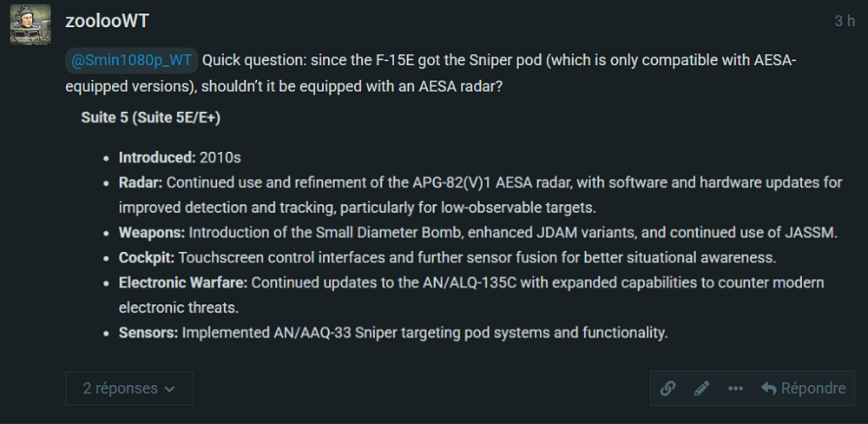
Task: Edit the post using the pencil icon
Action: point(702,388)
